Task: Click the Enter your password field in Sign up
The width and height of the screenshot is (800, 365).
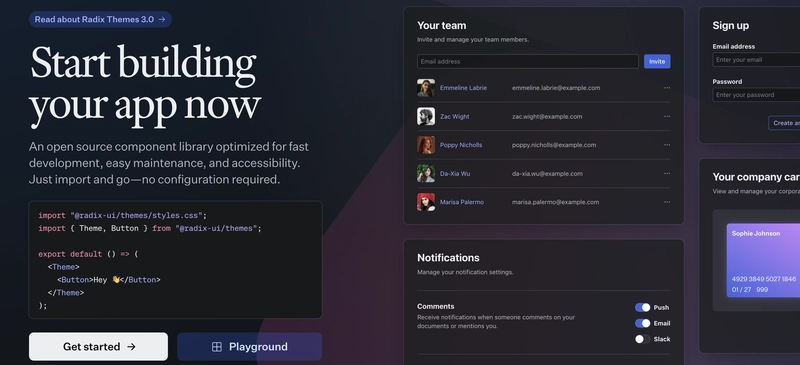Action: pyautogui.click(x=756, y=95)
